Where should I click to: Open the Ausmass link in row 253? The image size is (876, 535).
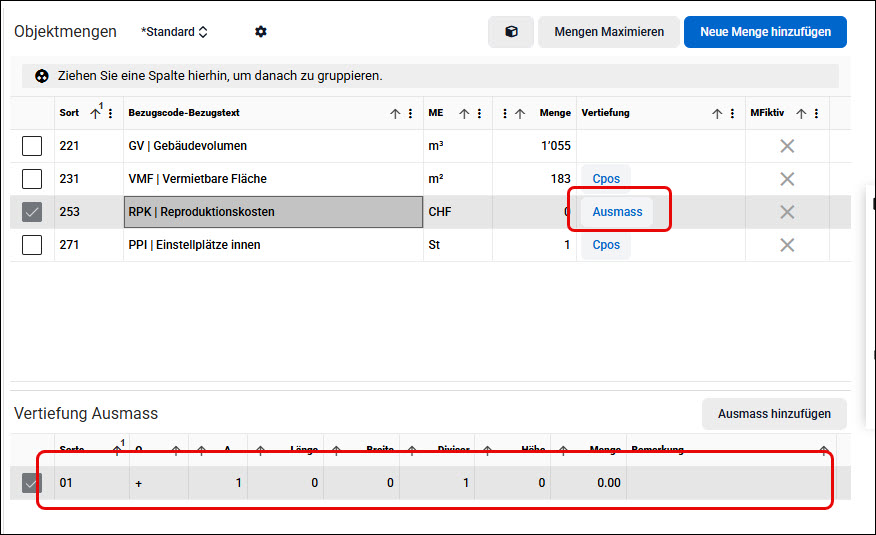(x=617, y=212)
